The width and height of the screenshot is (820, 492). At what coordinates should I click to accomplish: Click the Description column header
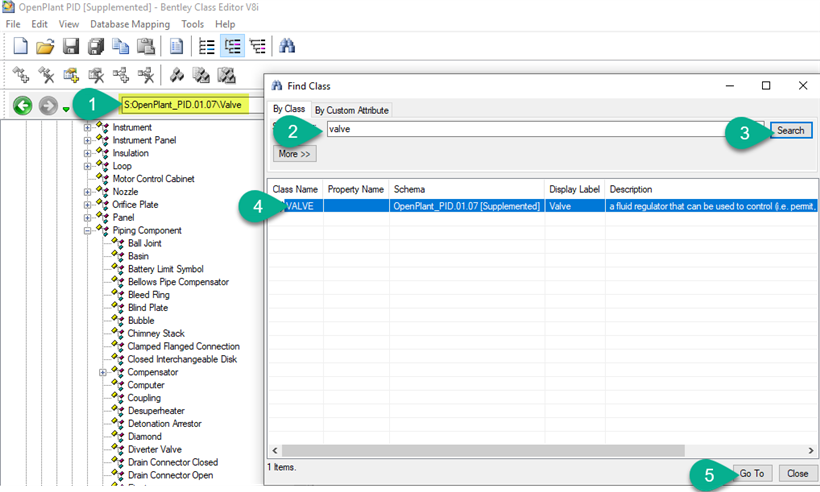tap(711, 189)
